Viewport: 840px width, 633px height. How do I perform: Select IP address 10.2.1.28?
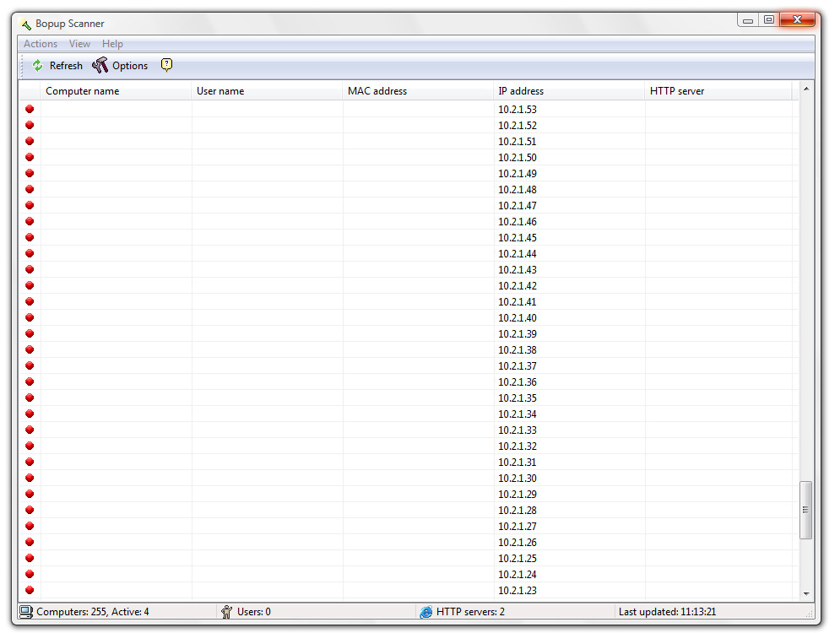pos(517,511)
